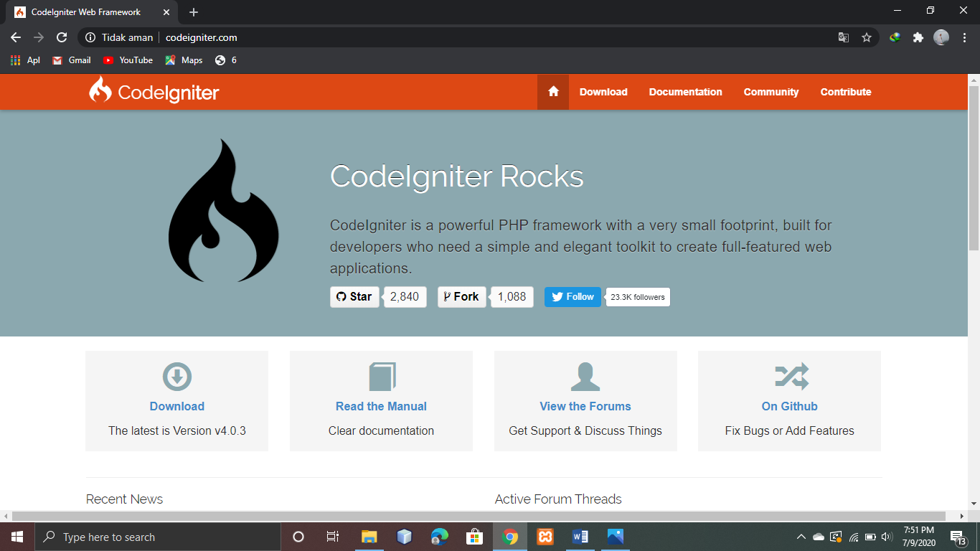This screenshot has height=551, width=980.
Task: Click the colorful extension icon in the toolbar
Action: tap(895, 37)
